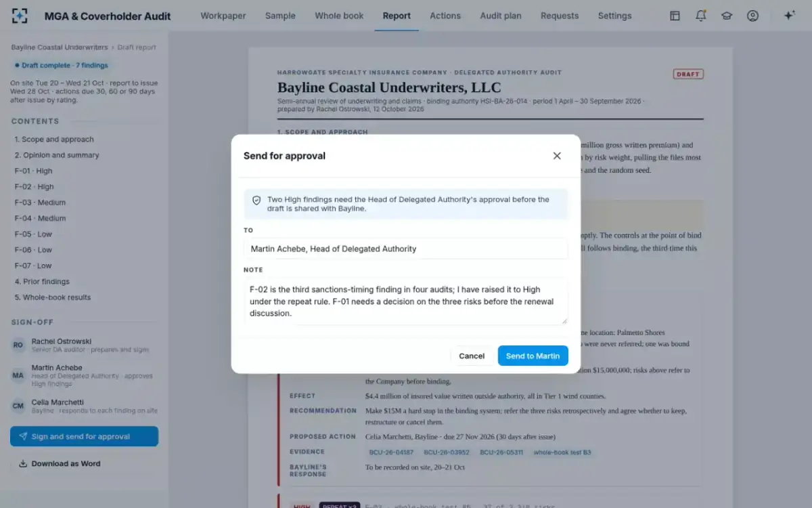Click the DRAFT stamp on report

coord(688,74)
